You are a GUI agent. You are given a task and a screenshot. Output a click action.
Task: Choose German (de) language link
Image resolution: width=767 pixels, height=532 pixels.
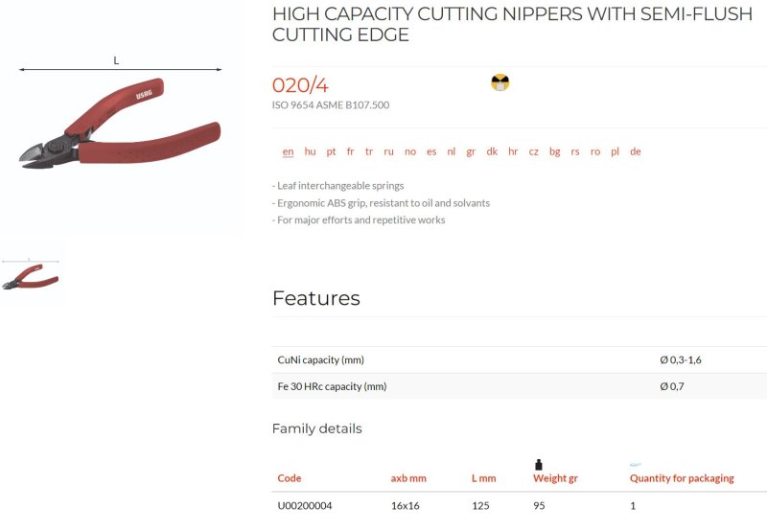(636, 151)
